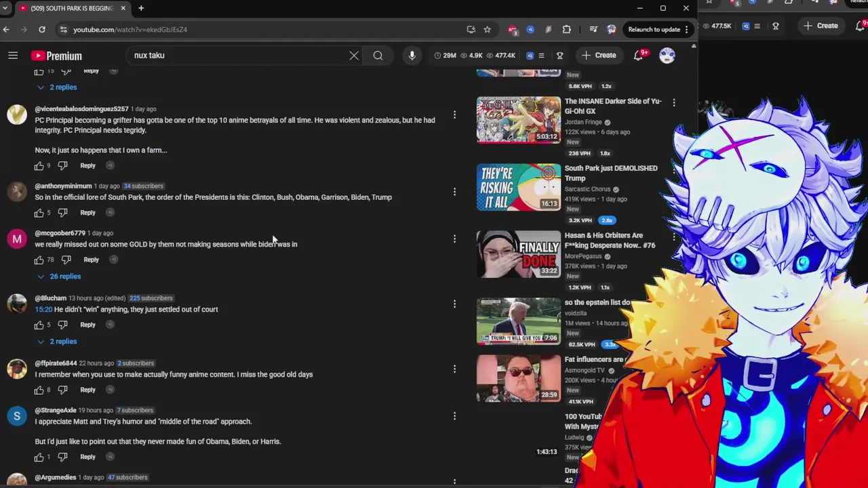Open Trump epstein list video thumbnail
868x488 pixels.
pos(519,321)
